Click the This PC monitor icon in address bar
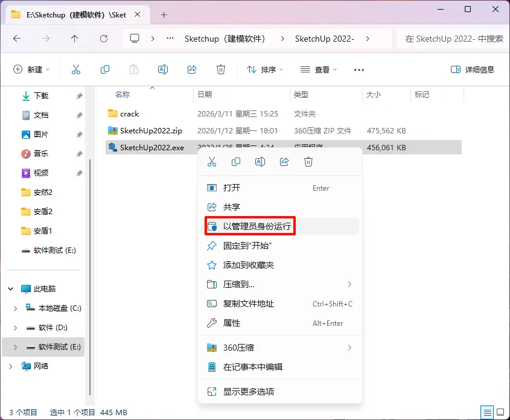The image size is (510, 420). pyautogui.click(x=135, y=39)
